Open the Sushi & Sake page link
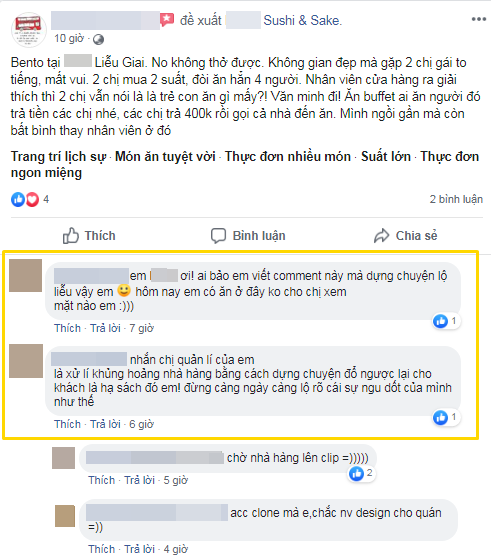This screenshot has height=560, width=491. click(x=302, y=20)
